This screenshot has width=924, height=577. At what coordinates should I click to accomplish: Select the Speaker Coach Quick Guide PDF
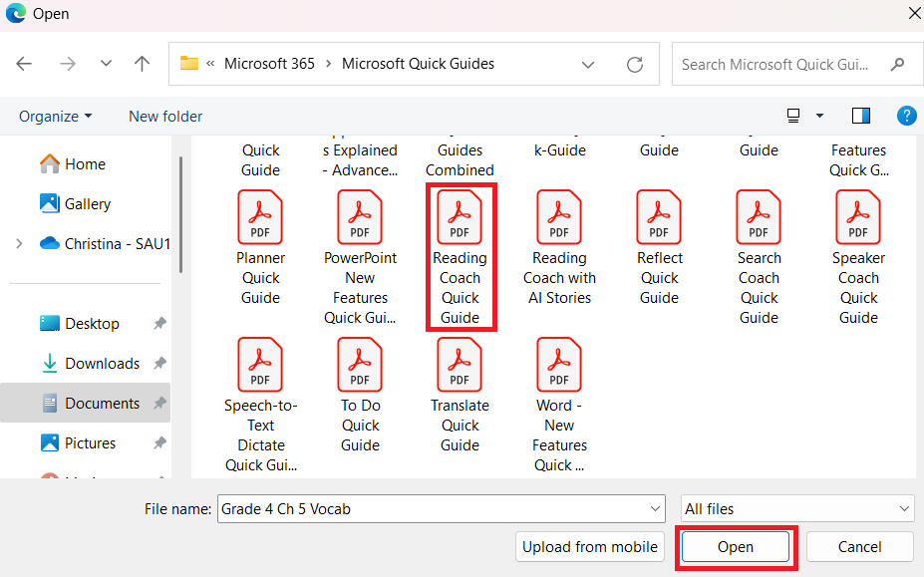(x=858, y=257)
